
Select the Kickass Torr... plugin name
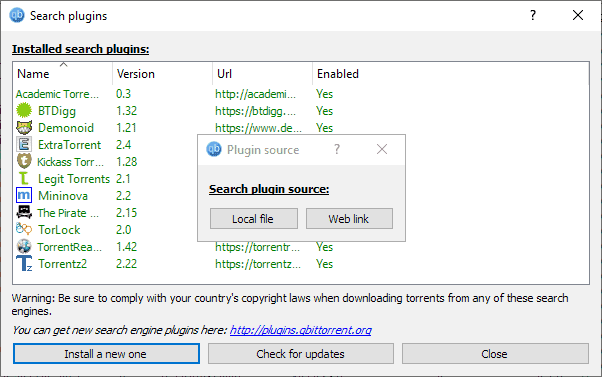point(70,162)
